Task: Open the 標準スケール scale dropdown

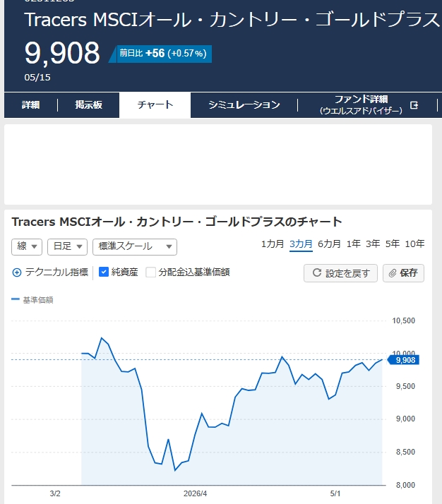Action: 135,247
